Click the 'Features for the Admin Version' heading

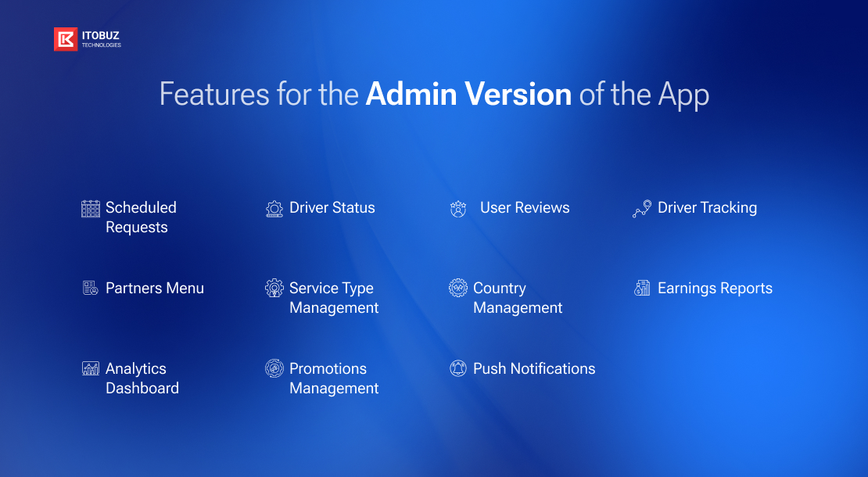[x=434, y=95]
